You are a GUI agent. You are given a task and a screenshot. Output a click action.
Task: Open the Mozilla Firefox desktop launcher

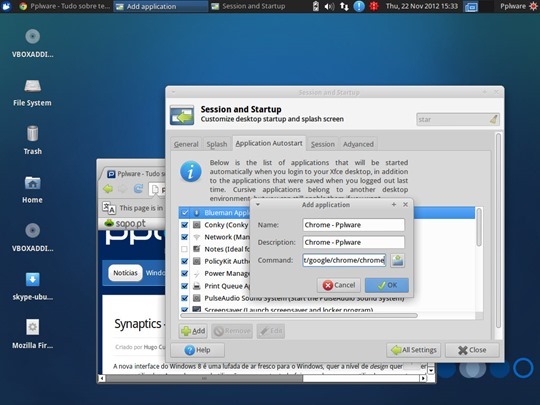coord(32,327)
